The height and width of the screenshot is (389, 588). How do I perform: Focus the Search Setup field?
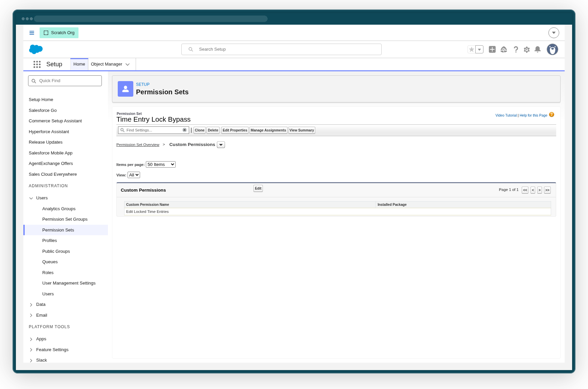click(x=281, y=49)
